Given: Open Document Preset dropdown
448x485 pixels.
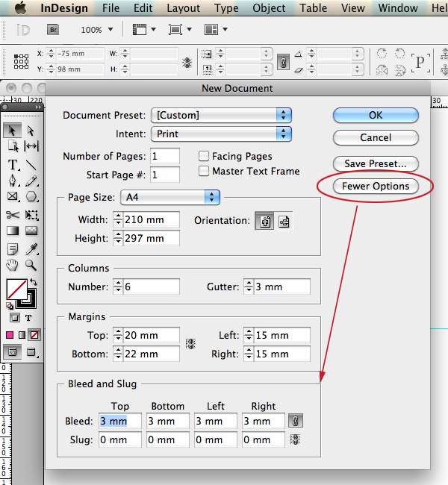Looking at the screenshot, I should click(x=221, y=116).
